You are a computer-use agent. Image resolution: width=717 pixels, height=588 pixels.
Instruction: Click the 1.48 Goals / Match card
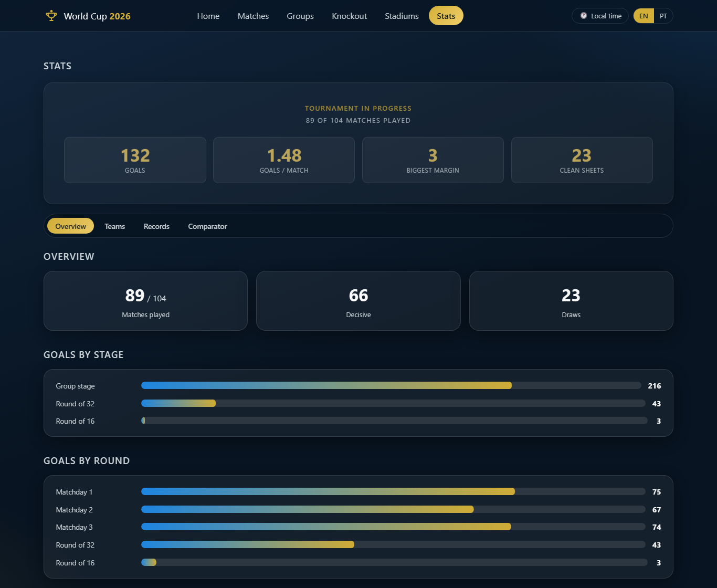284,160
